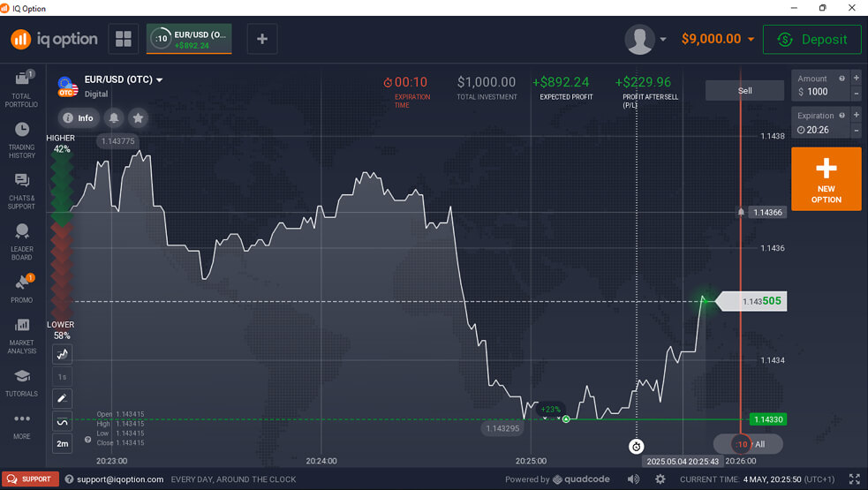Image resolution: width=868 pixels, height=490 pixels.
Task: Open the Total Portfolio sidebar panel
Action: point(21,88)
